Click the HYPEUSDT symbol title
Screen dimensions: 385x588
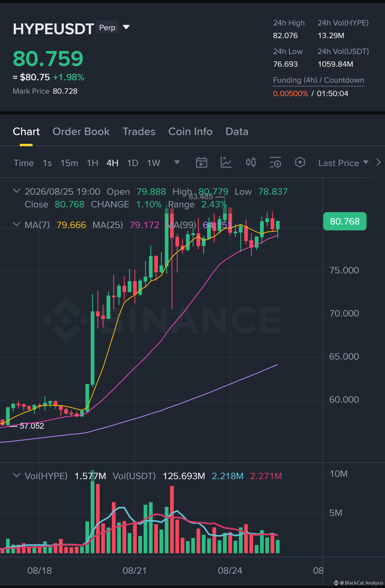pyautogui.click(x=53, y=29)
